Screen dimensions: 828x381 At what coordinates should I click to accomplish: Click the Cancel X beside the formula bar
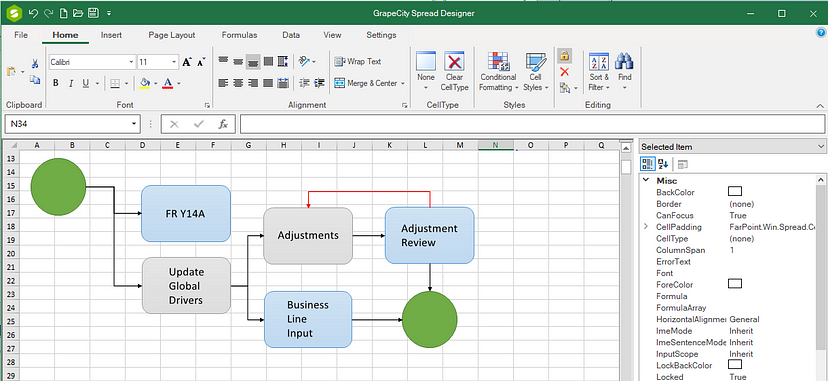[174, 124]
